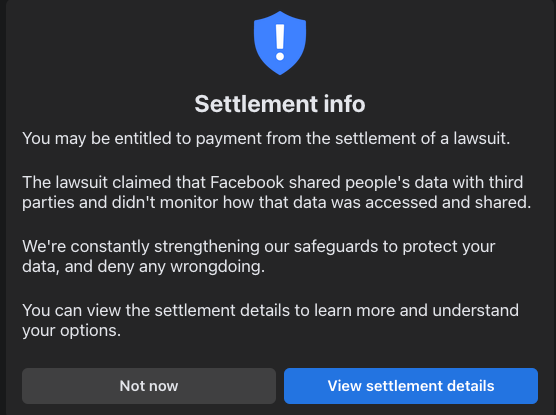This screenshot has height=415, width=556.
Task: Click the text 'data, and deny any wrongdoing.'
Action: (x=143, y=267)
